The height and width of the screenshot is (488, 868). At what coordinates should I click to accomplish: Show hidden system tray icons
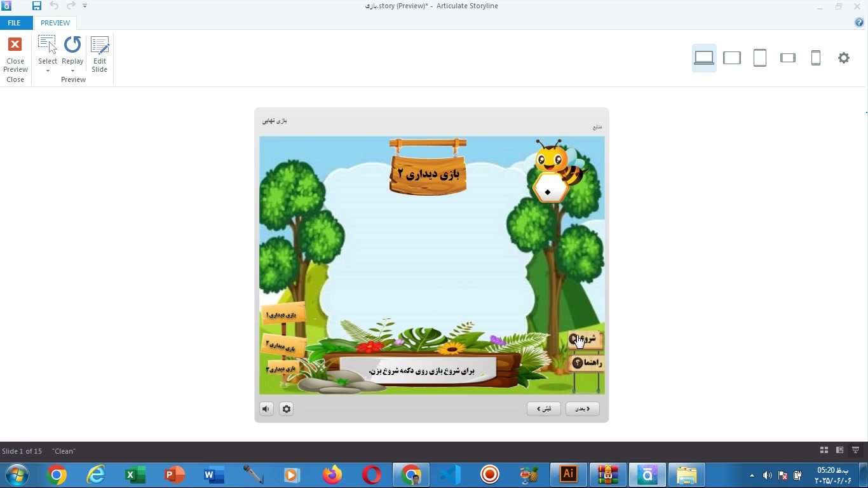(752, 475)
